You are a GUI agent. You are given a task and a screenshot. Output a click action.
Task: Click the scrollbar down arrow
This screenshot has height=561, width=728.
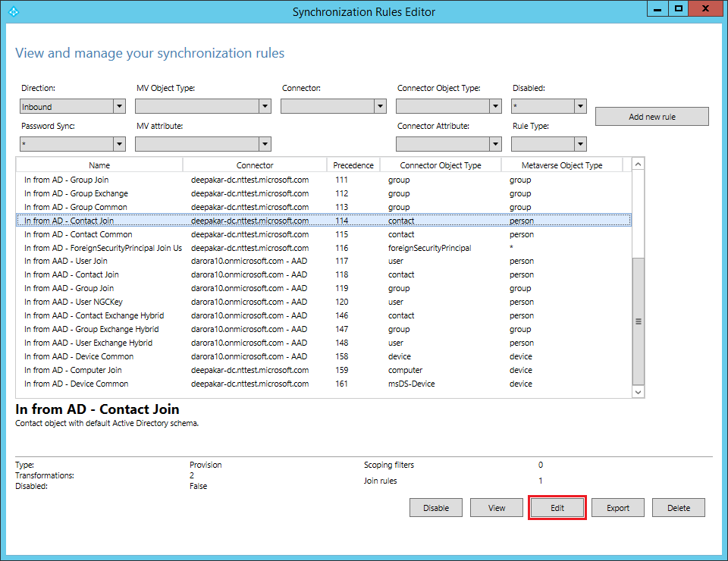(638, 391)
